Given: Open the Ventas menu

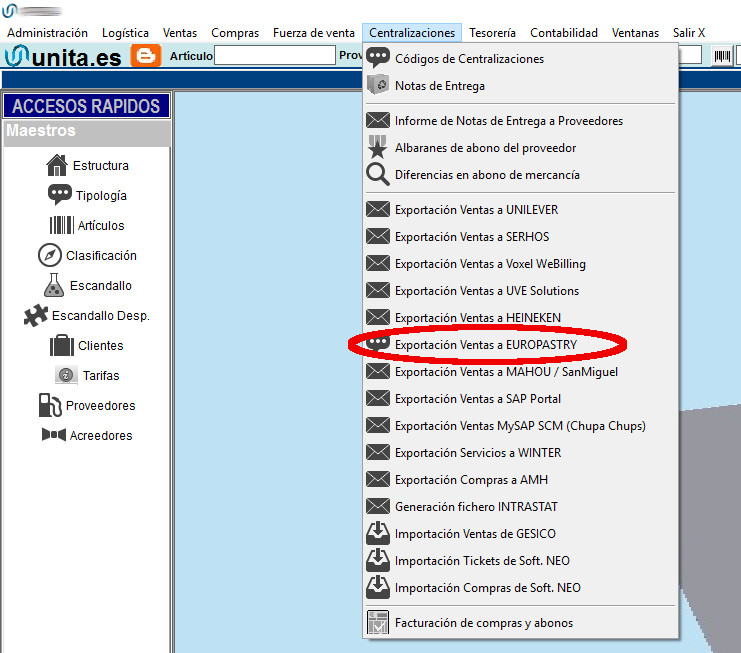Looking at the screenshot, I should [180, 33].
